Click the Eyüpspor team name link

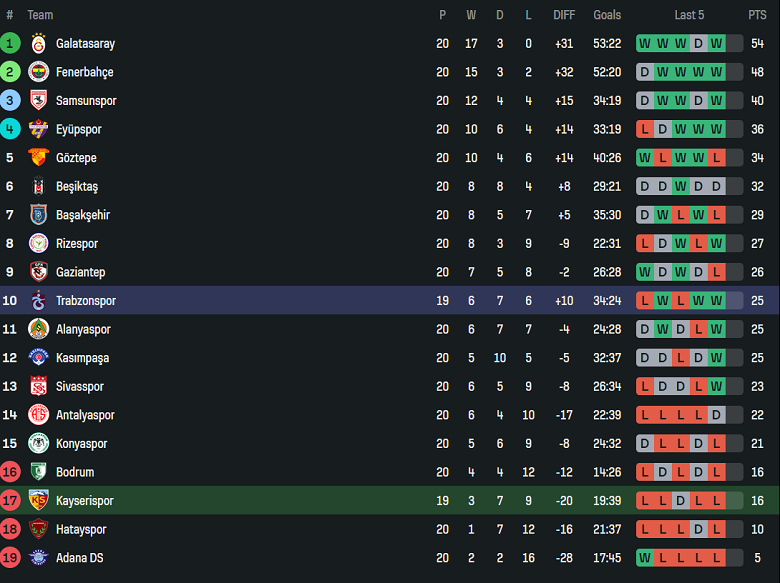point(79,129)
